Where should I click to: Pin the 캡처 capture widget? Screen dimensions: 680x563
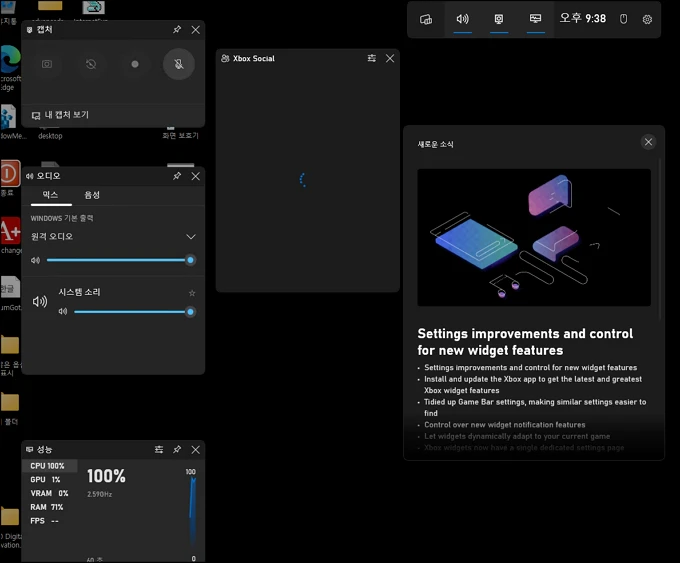tap(177, 29)
